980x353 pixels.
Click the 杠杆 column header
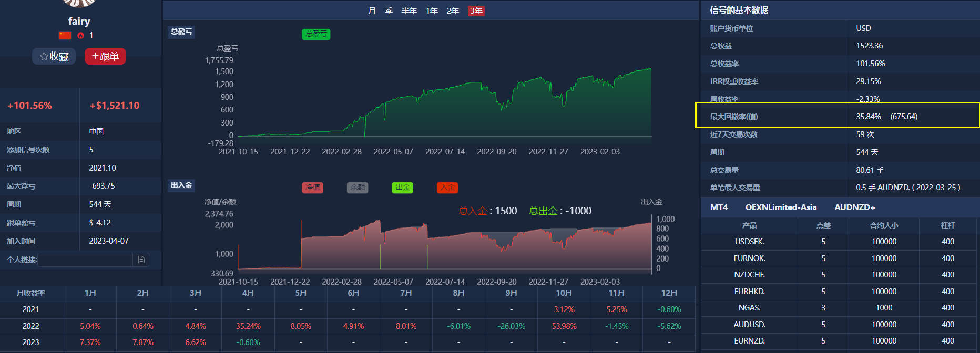[x=948, y=225]
